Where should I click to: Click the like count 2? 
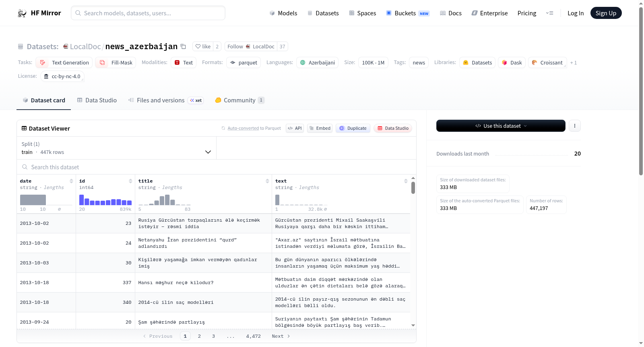tap(217, 46)
